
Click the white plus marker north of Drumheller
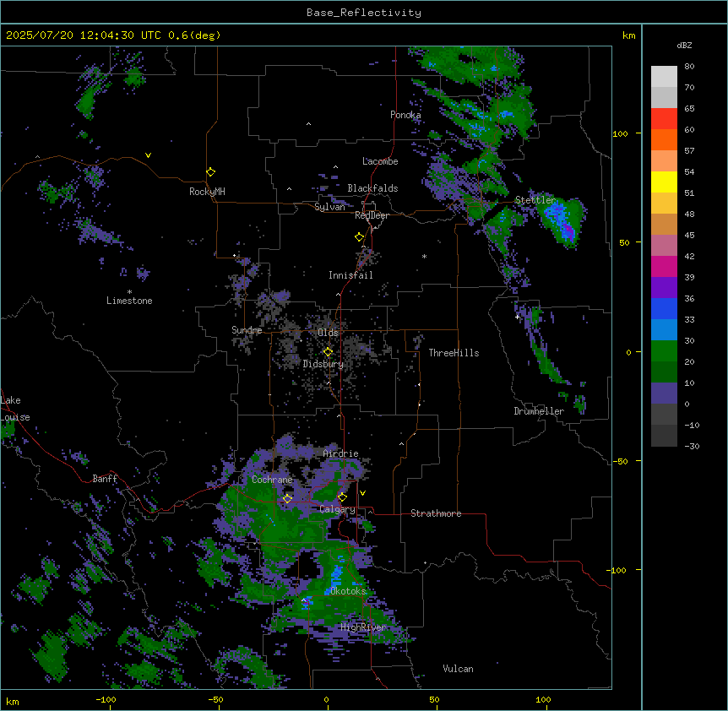click(517, 317)
